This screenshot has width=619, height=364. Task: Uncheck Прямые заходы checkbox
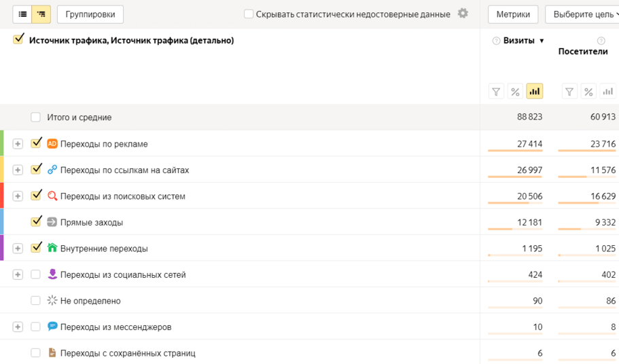tap(36, 221)
